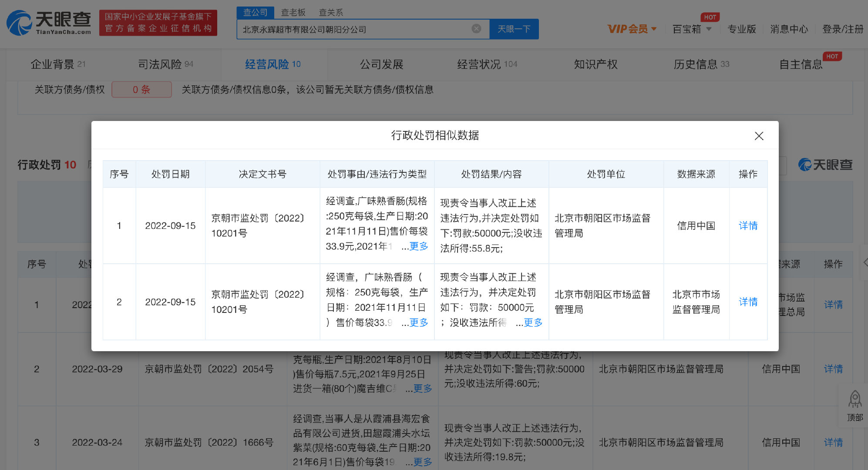The width and height of the screenshot is (868, 470).
Task: Open the 企业背景 tab
Action: [x=58, y=64]
